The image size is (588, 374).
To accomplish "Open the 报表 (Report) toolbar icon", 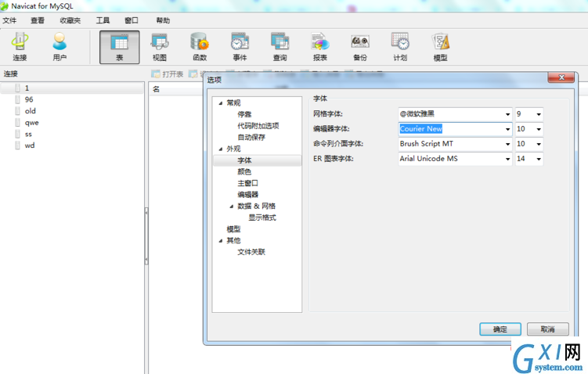I will click(320, 47).
